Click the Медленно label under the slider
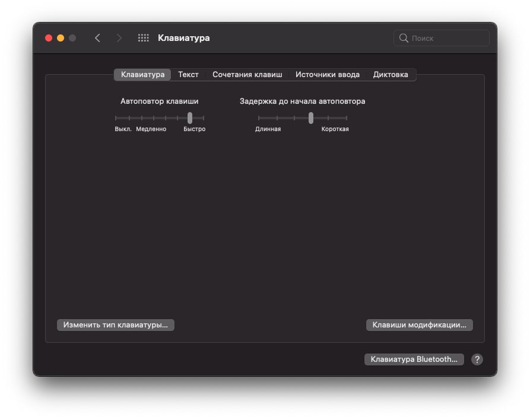This screenshot has height=420, width=530. pyautogui.click(x=151, y=129)
